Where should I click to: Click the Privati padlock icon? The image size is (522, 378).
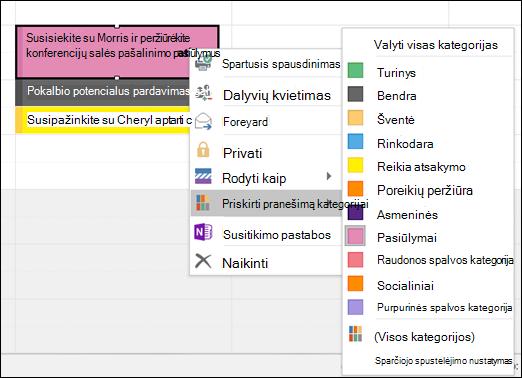click(203, 150)
